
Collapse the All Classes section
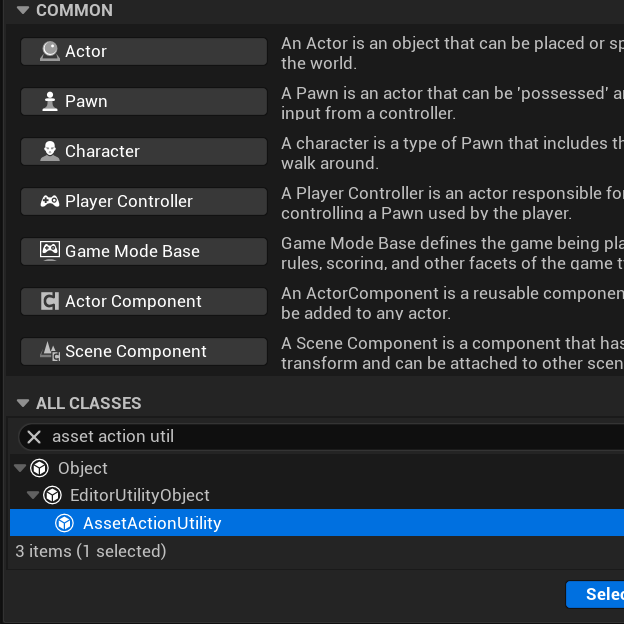pyautogui.click(x=23, y=403)
